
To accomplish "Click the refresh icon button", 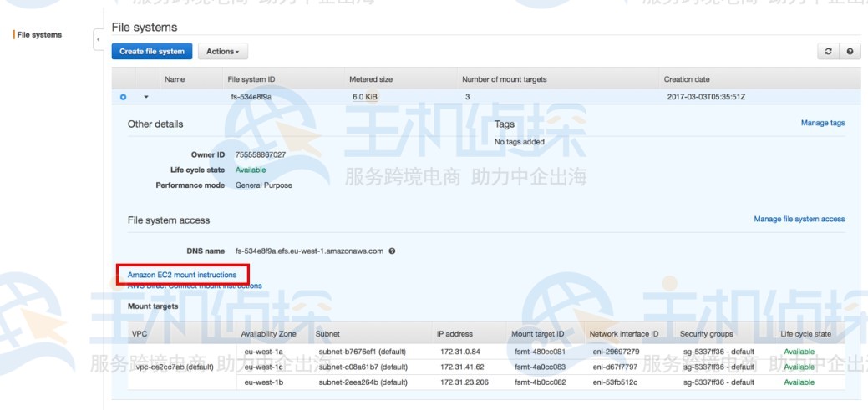I will [x=828, y=52].
